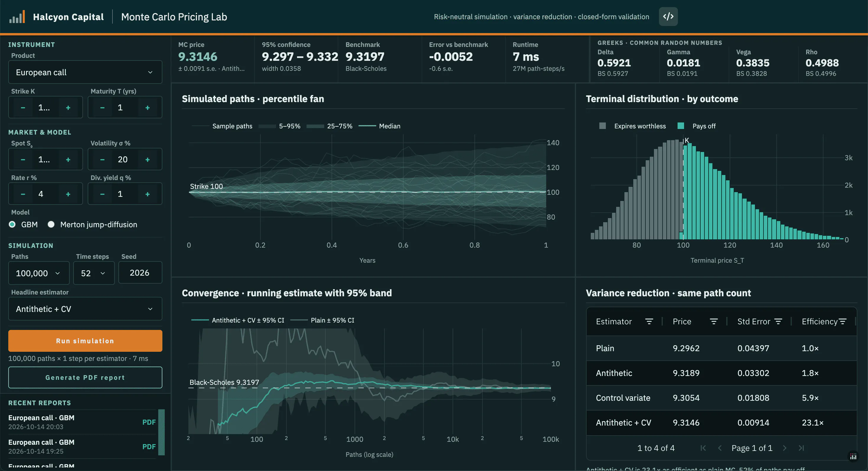Screen dimensions: 868x471
Task: Toggle Sample paths legend entry
Action: [222, 126]
